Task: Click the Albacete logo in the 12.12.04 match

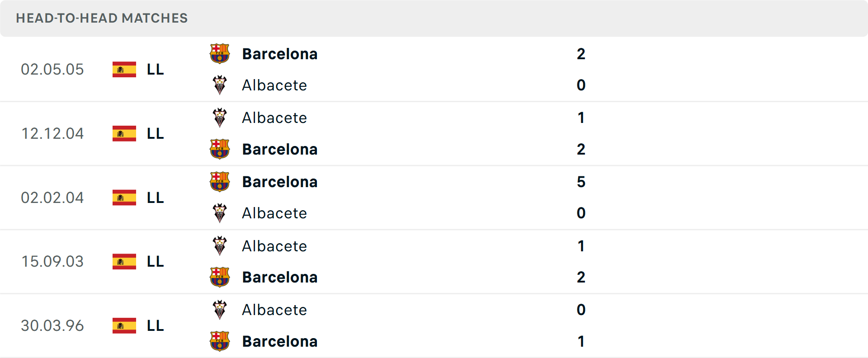Action: [x=220, y=117]
